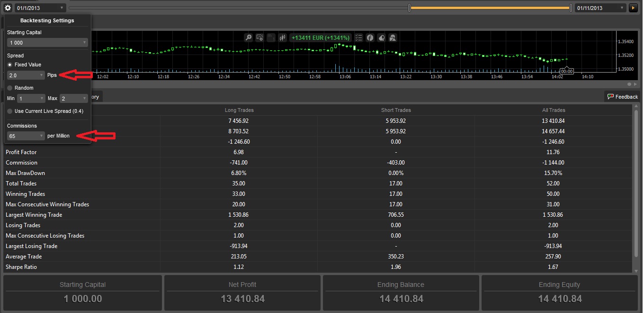Click the Ending Balance 14 410.84 summary box
This screenshot has height=313, width=644.
click(401, 292)
